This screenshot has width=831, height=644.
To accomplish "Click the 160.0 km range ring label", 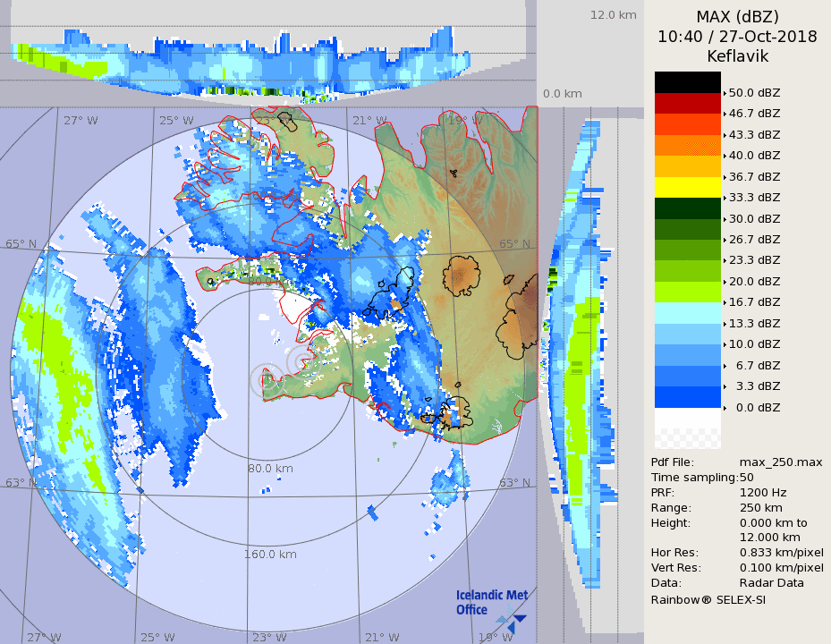I will click(x=270, y=554).
